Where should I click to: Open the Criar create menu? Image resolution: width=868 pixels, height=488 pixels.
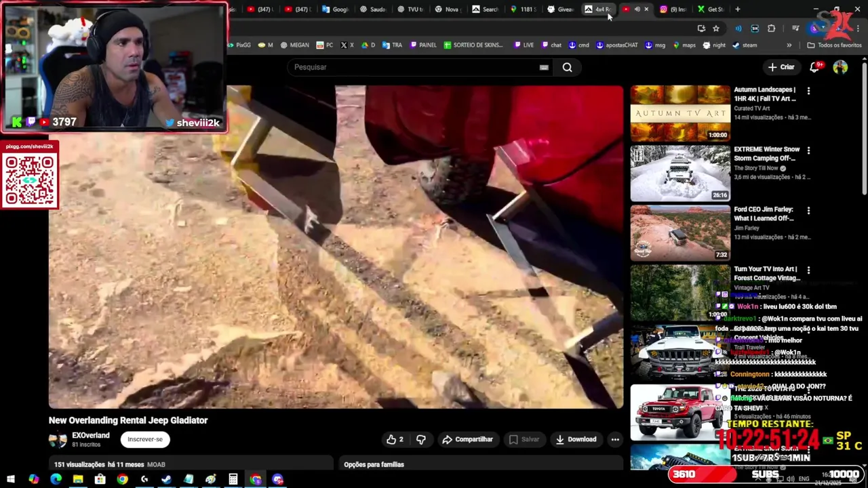781,67
